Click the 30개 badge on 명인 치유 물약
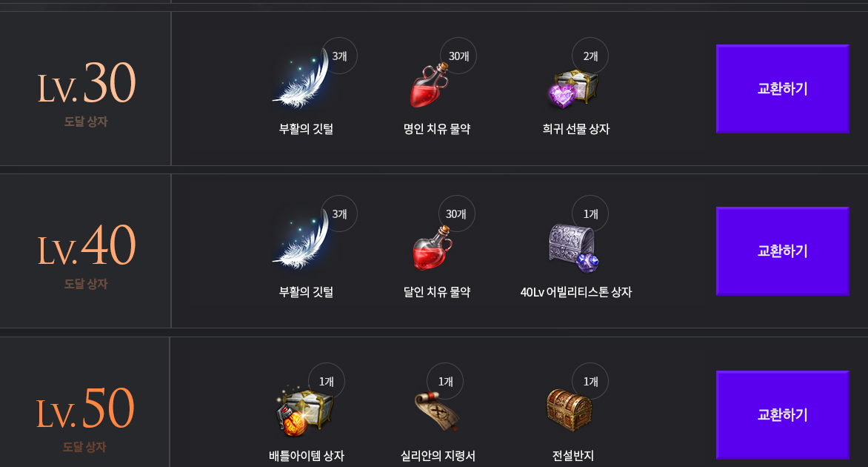The width and height of the screenshot is (868, 467). (458, 56)
